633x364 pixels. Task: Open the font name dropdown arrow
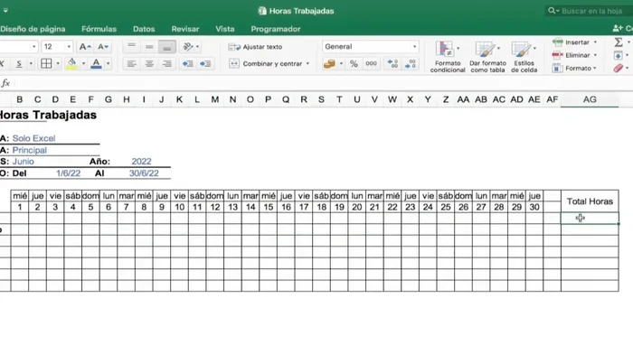34,47
